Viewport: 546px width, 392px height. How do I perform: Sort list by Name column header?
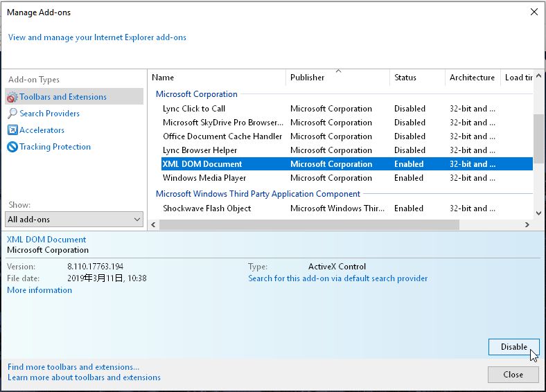(218, 78)
